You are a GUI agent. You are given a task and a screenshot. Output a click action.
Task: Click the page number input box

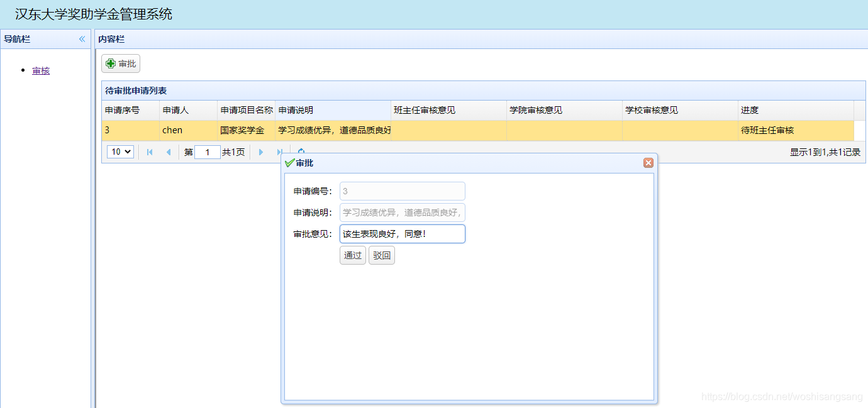coord(208,152)
